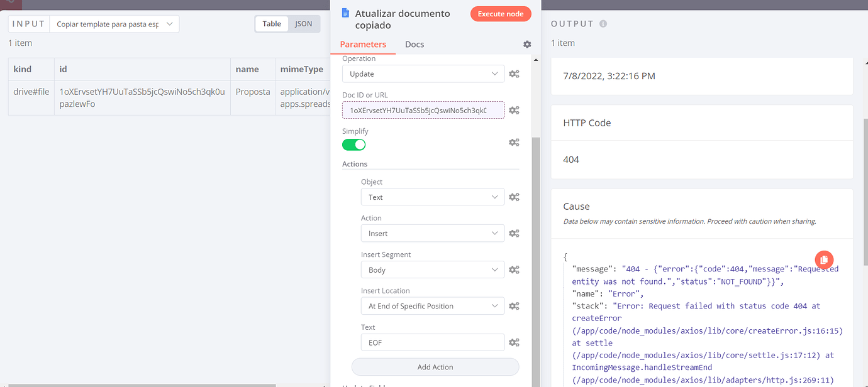Open the Insert Location dropdown
868x387 pixels.
pos(432,306)
